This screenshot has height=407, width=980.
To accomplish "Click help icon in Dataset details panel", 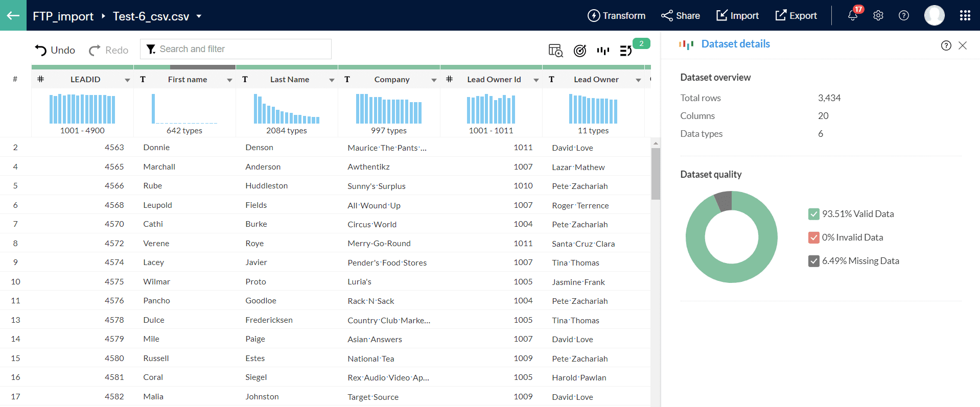I will (946, 45).
